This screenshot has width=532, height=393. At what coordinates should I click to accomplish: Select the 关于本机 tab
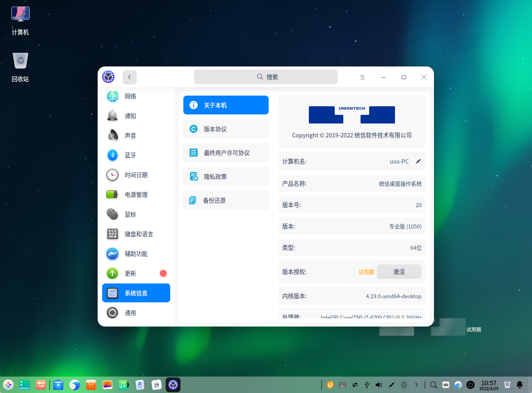coord(226,105)
